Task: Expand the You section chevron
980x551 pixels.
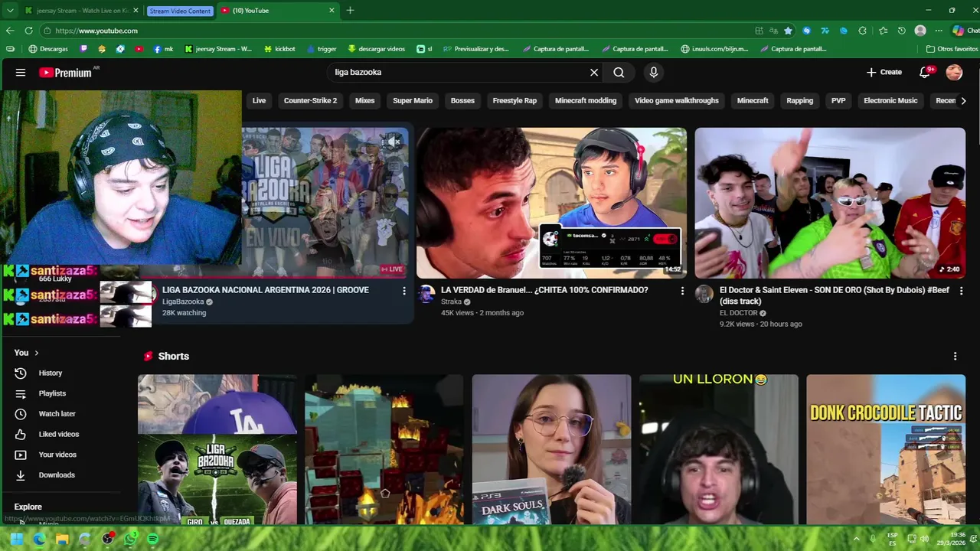Action: [x=36, y=353]
